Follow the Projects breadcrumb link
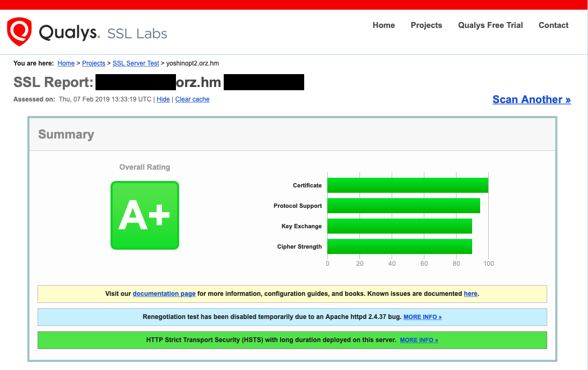The width and height of the screenshot is (588, 370). pyautogui.click(x=93, y=63)
